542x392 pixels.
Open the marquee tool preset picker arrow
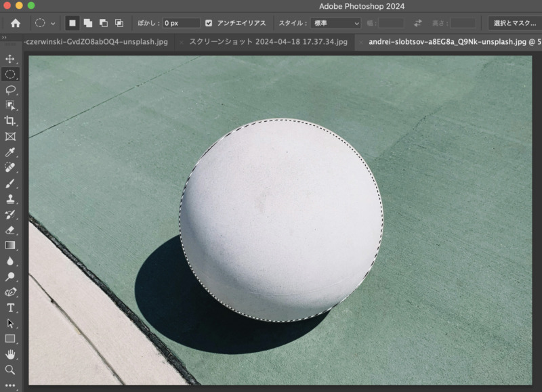(x=53, y=23)
